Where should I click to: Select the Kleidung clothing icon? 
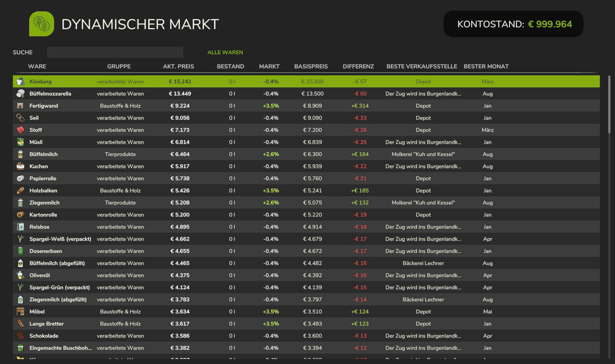(x=20, y=81)
